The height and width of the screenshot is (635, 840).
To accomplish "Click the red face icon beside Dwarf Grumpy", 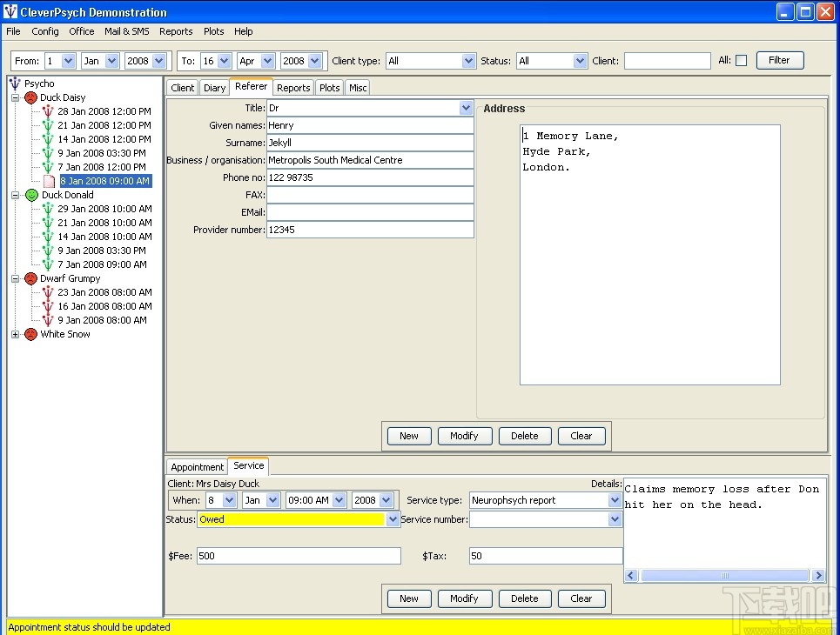I will pyautogui.click(x=30, y=279).
